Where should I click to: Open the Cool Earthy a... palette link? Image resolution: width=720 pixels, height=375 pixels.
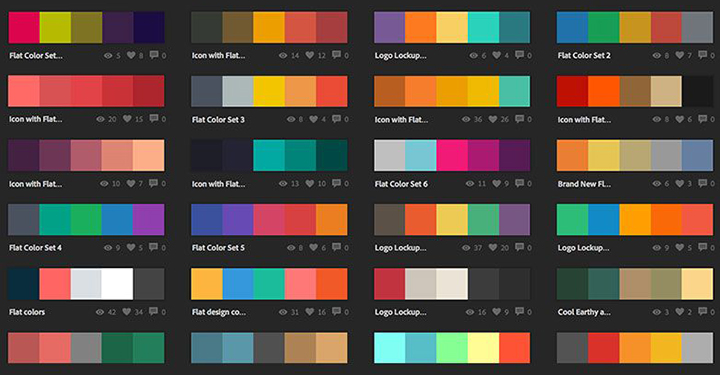pyautogui.click(x=584, y=312)
